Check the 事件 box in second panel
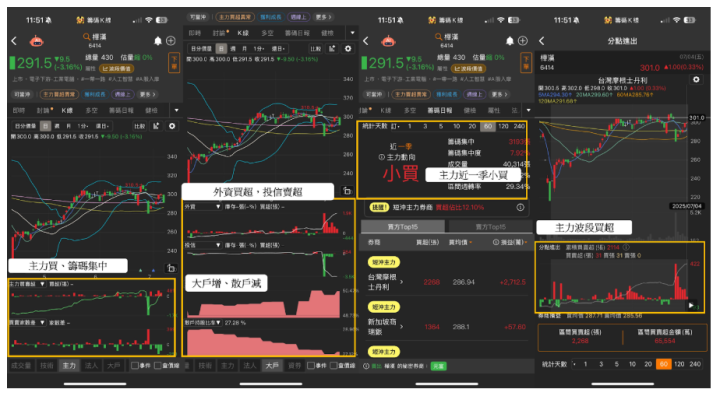Screen dimensions: 720x396 [311, 365]
